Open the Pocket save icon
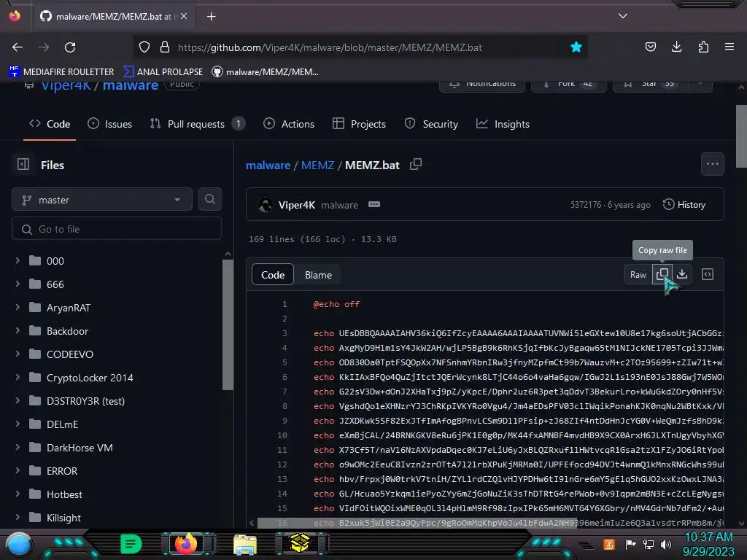The height and width of the screenshot is (560, 747). 650,47
